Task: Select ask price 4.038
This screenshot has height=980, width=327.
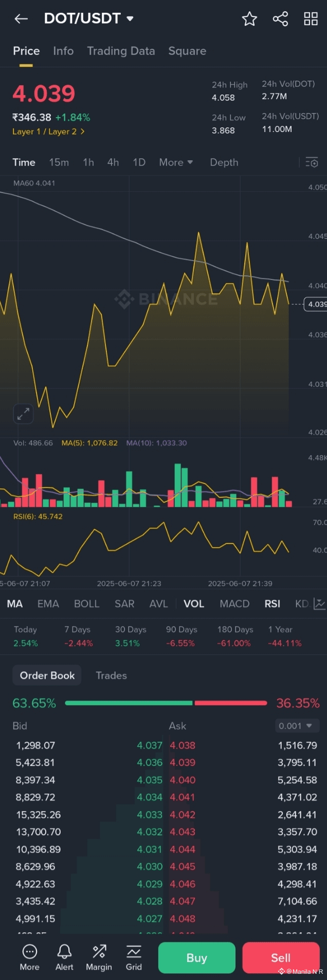Action: (x=183, y=745)
